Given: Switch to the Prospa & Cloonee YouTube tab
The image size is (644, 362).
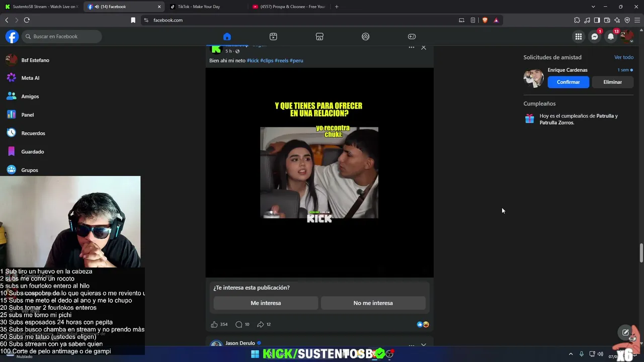Looking at the screenshot, I should 289,7.
